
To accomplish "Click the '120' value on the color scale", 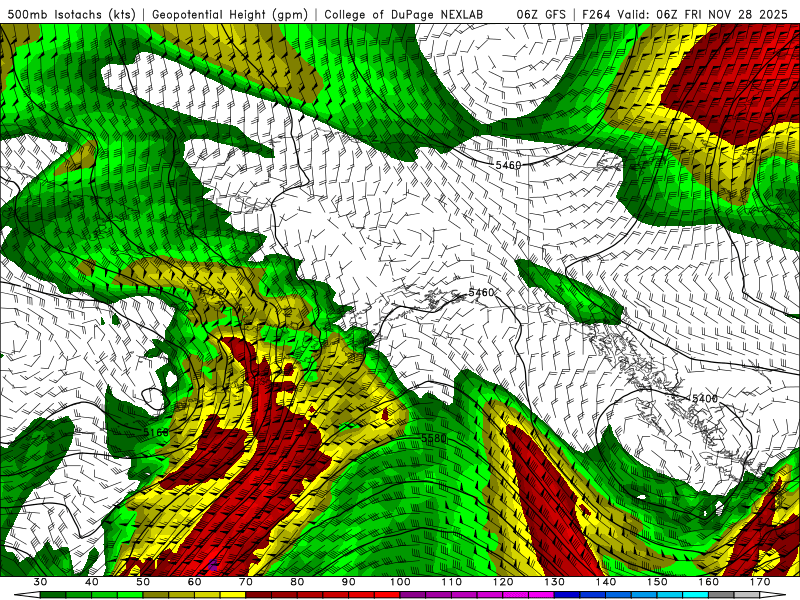I will point(503,582).
